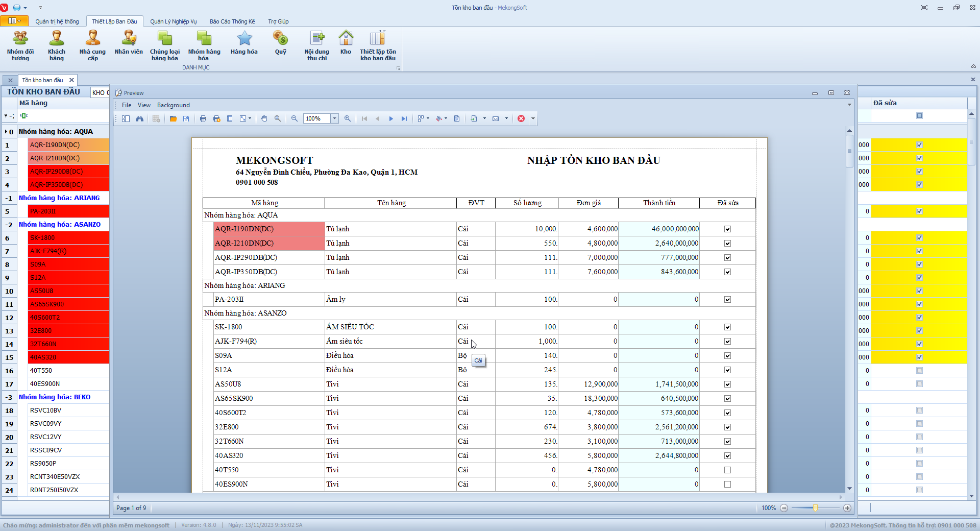Uncheck Đã sửa for AQR-I190DN(DC) in report
Image resolution: width=980 pixels, height=531 pixels.
727,229
